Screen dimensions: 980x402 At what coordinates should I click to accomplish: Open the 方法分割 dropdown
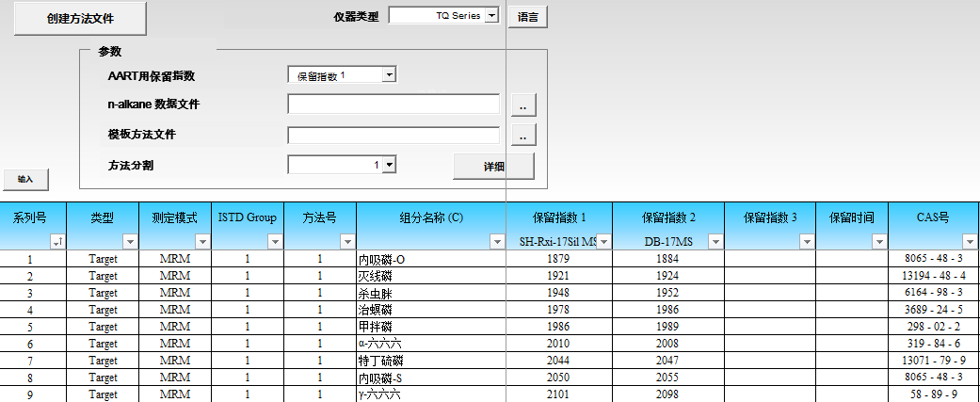[389, 165]
